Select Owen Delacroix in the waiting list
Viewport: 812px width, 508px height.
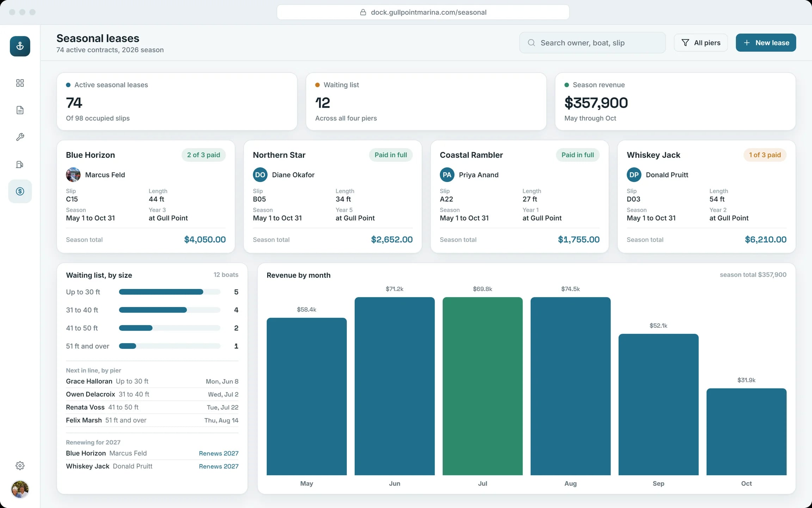[152, 394]
